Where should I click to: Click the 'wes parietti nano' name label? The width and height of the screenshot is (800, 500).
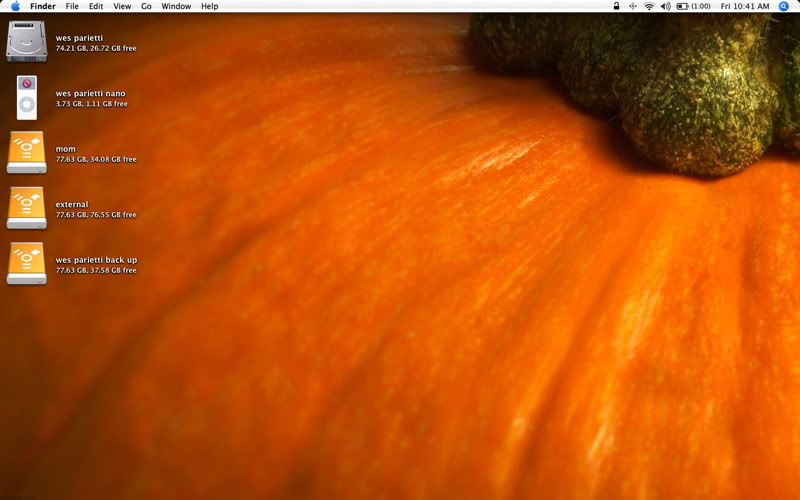pyautogui.click(x=90, y=93)
